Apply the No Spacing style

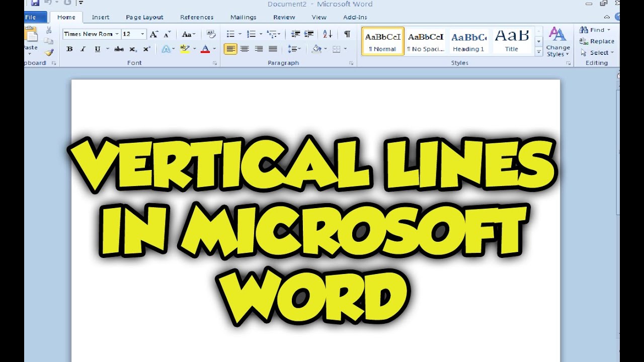coord(426,41)
